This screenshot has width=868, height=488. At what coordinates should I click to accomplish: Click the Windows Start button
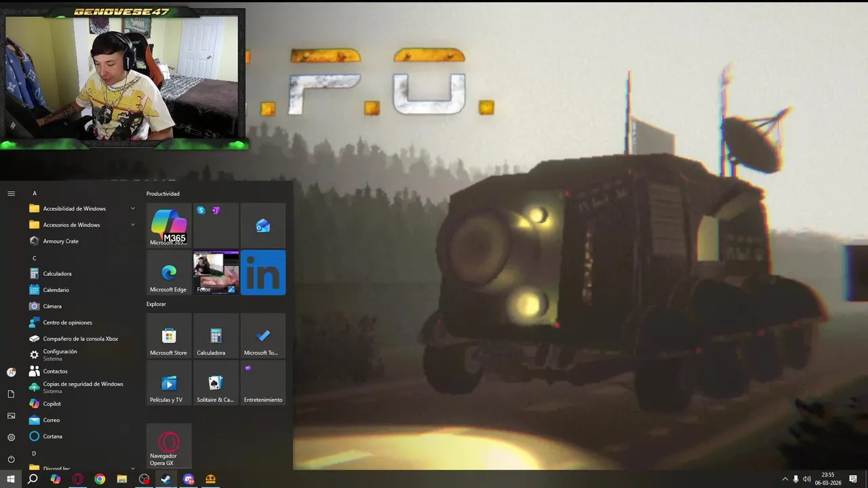tap(11, 479)
